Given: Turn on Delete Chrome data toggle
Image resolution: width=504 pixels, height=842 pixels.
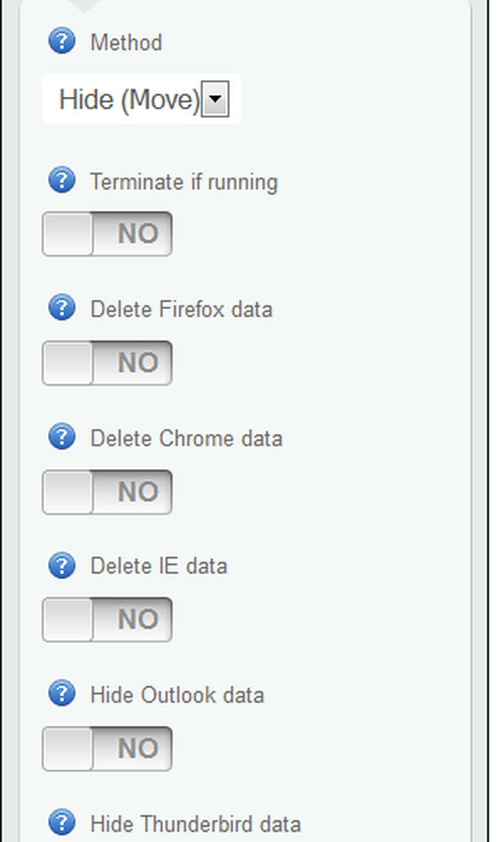Looking at the screenshot, I should 108,492.
